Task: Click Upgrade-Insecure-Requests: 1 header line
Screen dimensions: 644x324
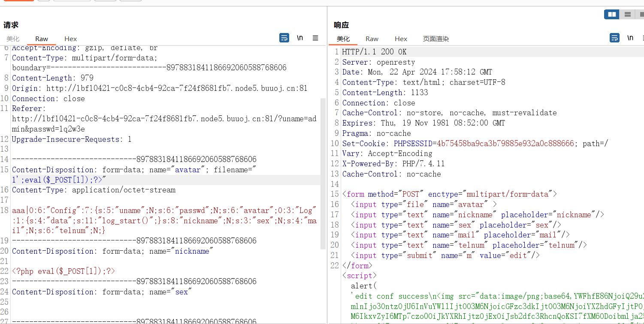Action: click(x=72, y=139)
